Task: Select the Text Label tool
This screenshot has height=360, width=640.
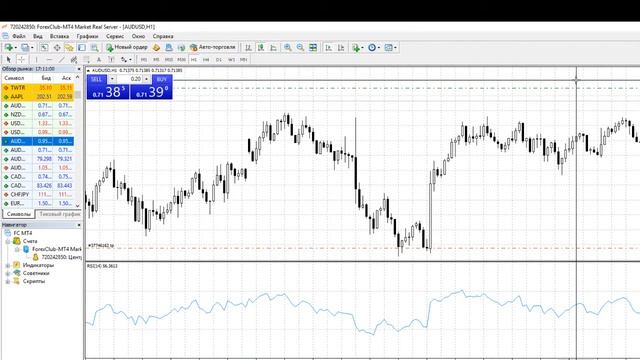Action: click(111, 60)
